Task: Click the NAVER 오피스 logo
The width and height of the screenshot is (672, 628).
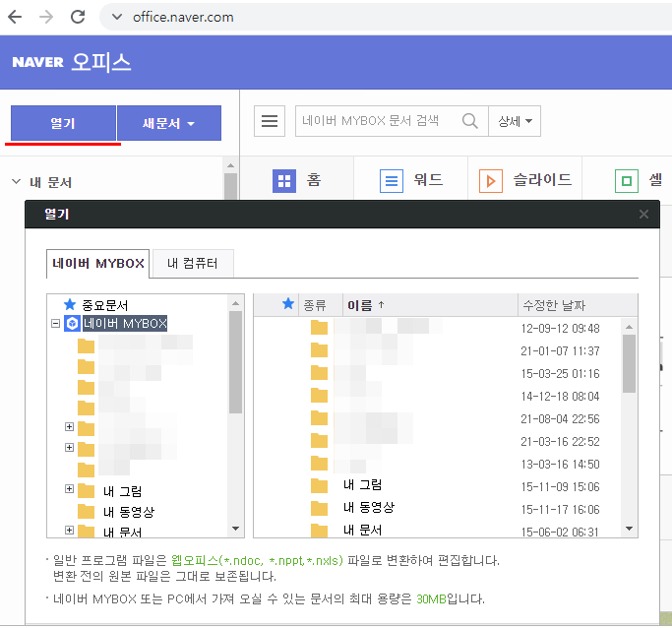Action: point(71,62)
